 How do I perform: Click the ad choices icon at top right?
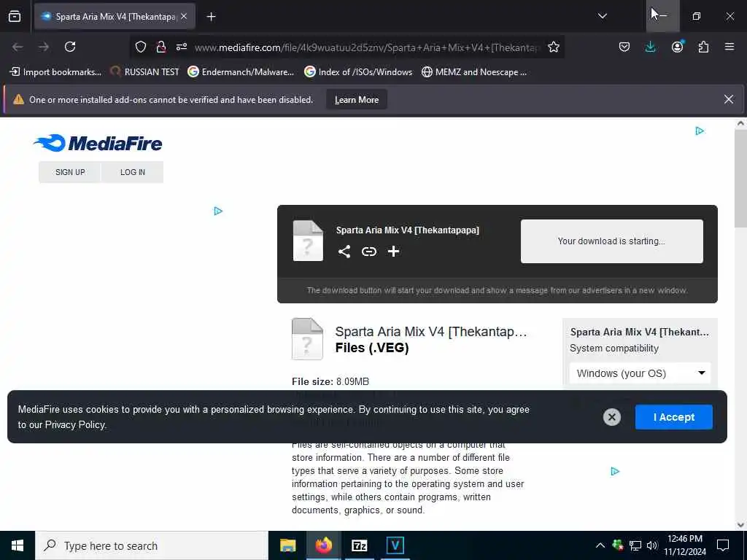click(x=700, y=131)
